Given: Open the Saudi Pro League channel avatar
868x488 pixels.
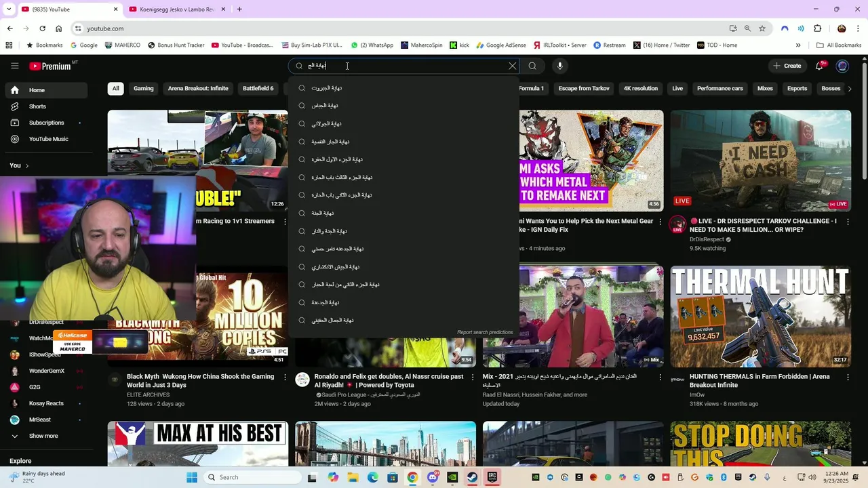Looking at the screenshot, I should pos(302,380).
